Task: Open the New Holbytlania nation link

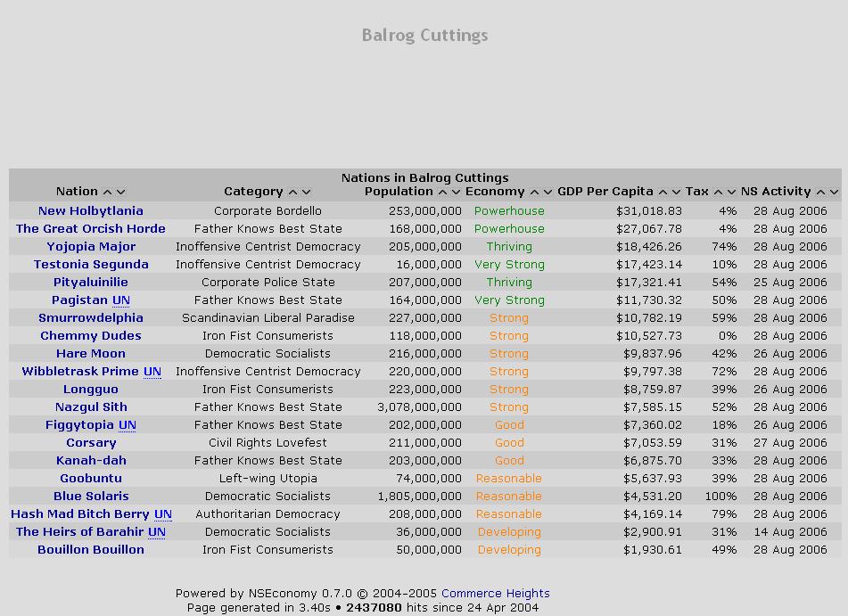Action: point(90,211)
